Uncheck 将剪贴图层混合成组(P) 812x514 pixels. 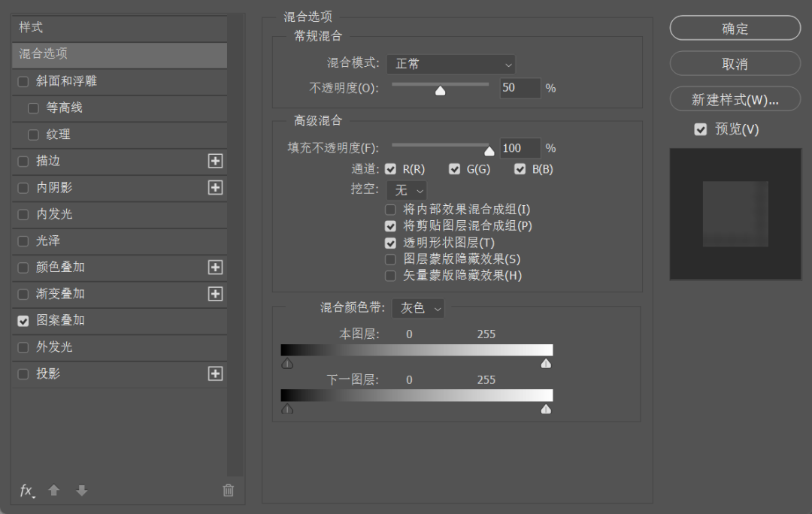coord(390,226)
